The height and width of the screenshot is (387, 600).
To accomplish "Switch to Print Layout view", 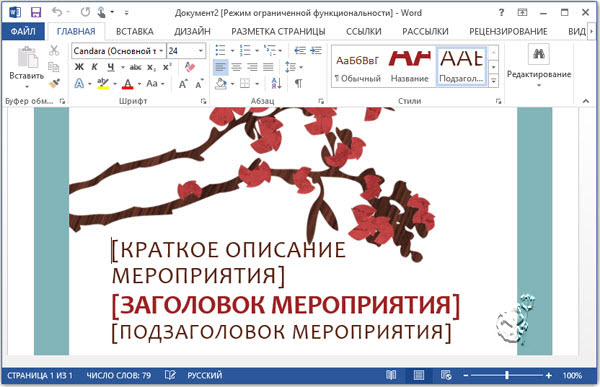I will click(x=419, y=375).
